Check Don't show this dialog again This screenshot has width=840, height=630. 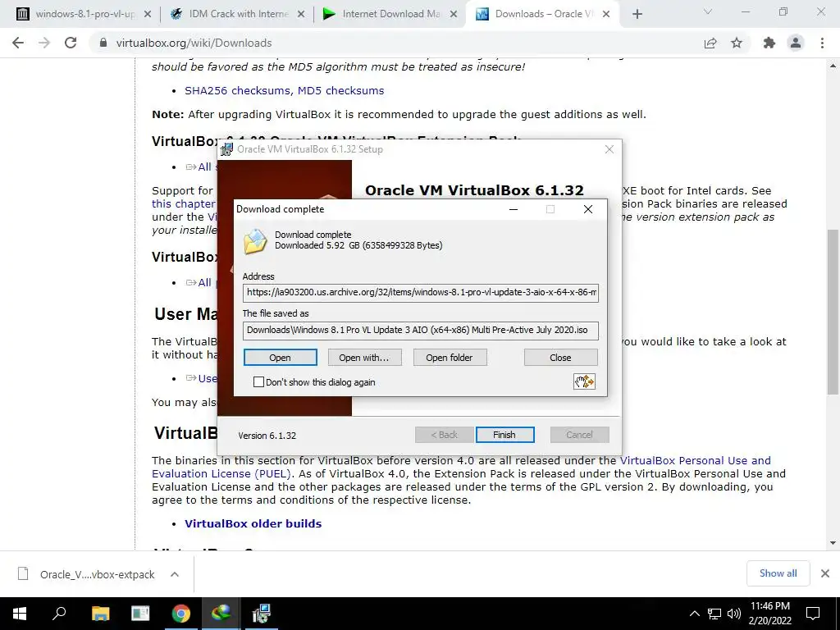(258, 382)
